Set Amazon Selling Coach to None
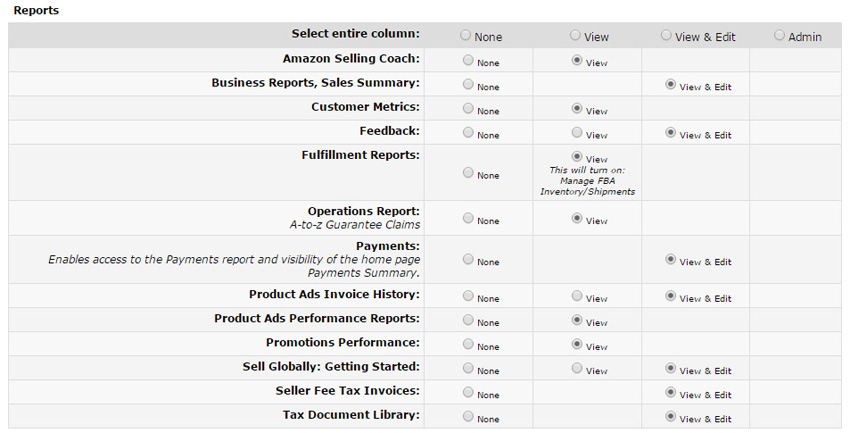The width and height of the screenshot is (850, 433). 468,61
